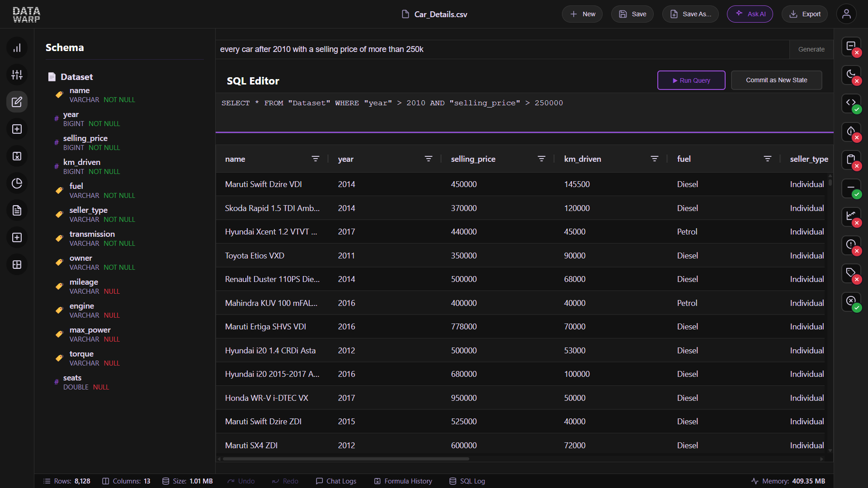868x488 pixels.
Task: Commit results as new state
Action: point(776,80)
